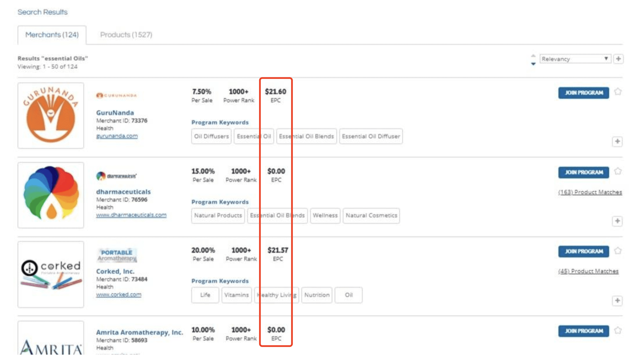Visit the www.dharmaceuticals.com link
The height and width of the screenshot is (361, 644).
tap(131, 215)
